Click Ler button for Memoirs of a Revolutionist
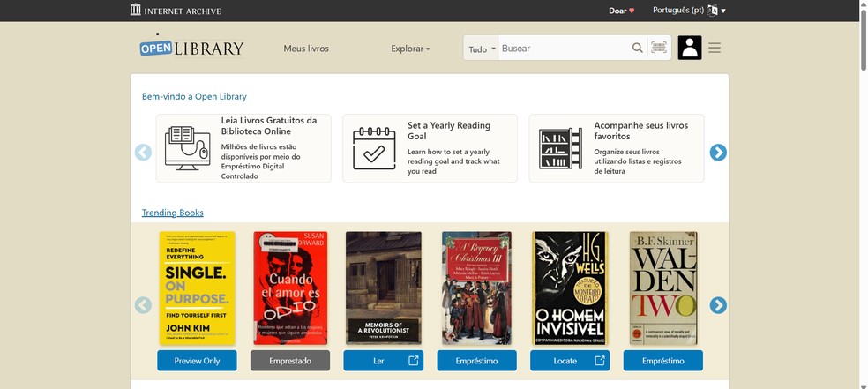Viewport: 868px width, 389px height. click(x=383, y=361)
